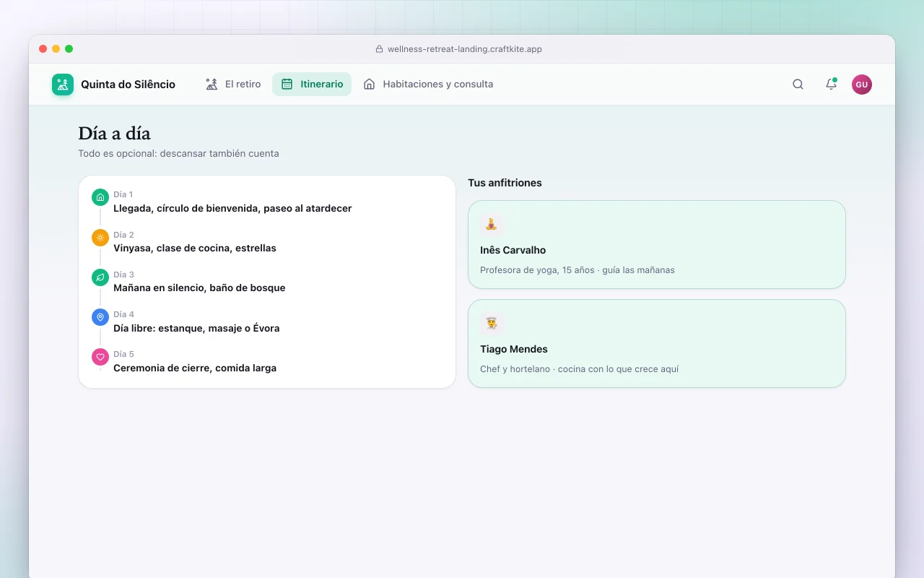Click Tiago Mendes's chef emoji avatar
Viewport: 924px width, 578px height.
(492, 323)
